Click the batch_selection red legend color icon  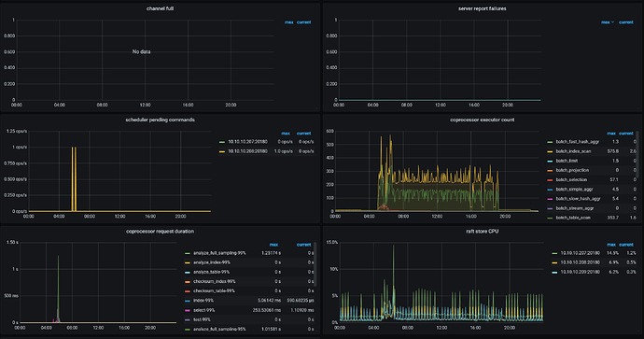pos(550,180)
